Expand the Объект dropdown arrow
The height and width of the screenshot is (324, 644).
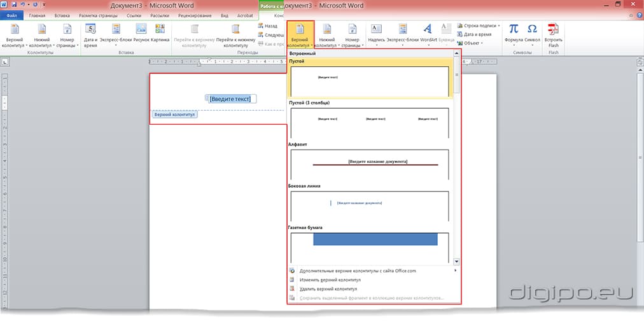point(482,43)
